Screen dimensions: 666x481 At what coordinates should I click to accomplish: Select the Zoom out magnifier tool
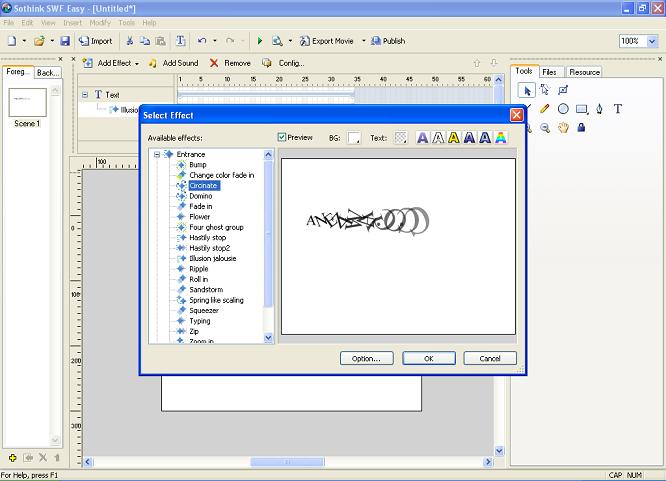[x=545, y=127]
